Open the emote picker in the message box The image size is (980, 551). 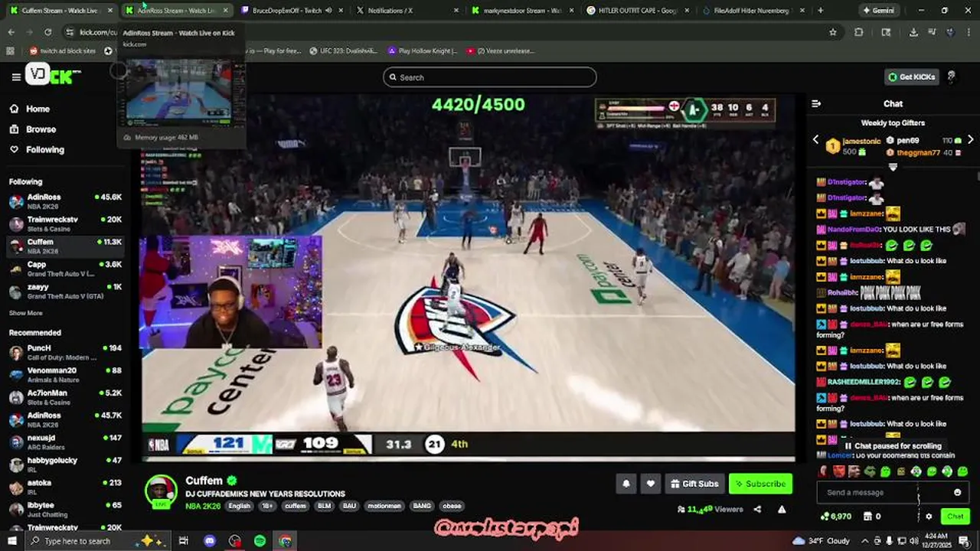coord(957,492)
